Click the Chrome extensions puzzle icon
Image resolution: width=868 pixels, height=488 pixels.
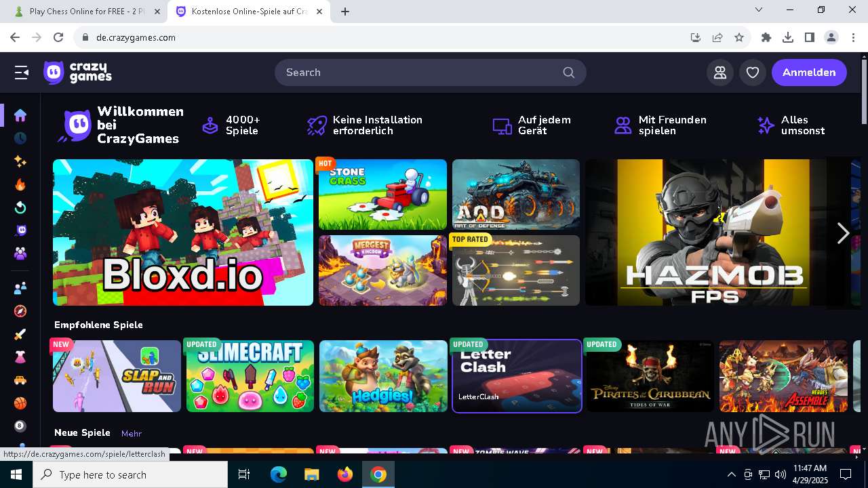766,37
